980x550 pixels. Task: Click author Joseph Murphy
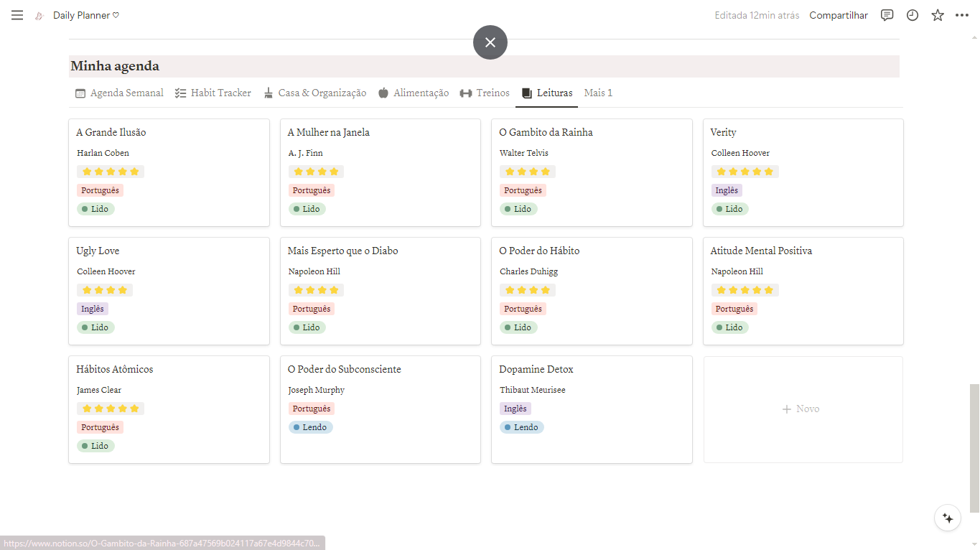tap(317, 390)
